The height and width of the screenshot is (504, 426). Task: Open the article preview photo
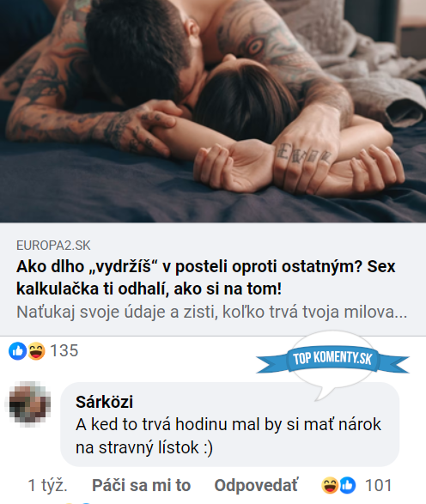[x=213, y=112]
